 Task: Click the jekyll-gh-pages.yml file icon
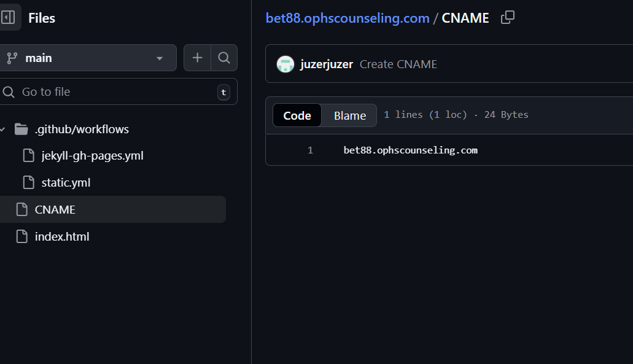pyautogui.click(x=29, y=155)
